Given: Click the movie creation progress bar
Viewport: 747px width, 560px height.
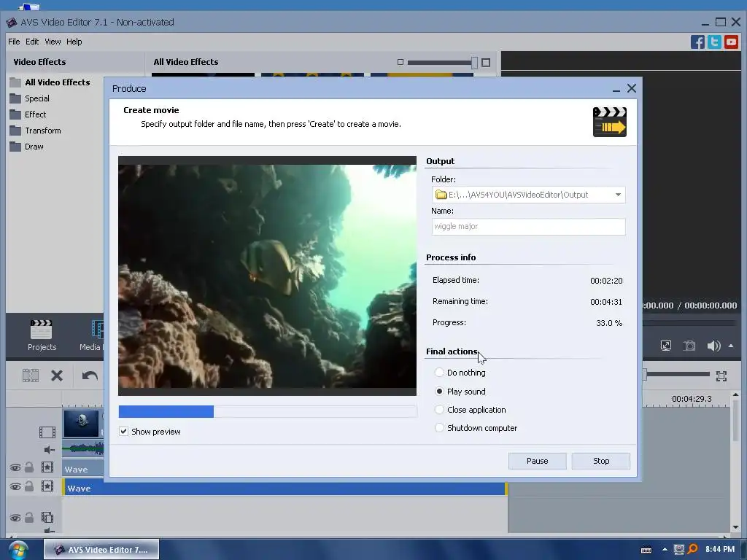Looking at the screenshot, I should 268,411.
